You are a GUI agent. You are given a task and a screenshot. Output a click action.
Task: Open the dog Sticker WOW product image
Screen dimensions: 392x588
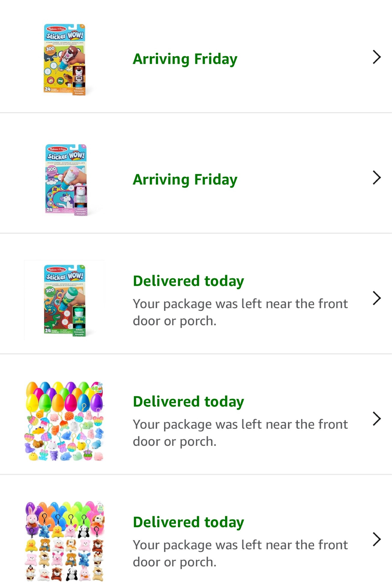click(65, 60)
